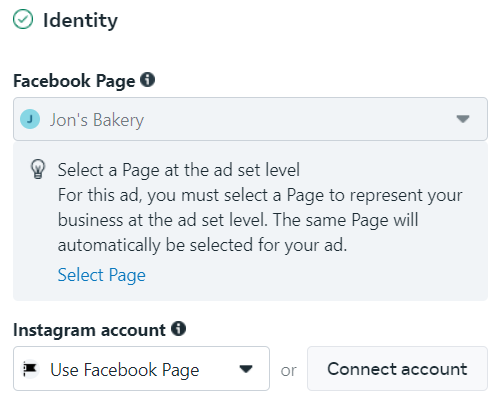
Task: Click the arrow beside Use Facebook Page
Action: [246, 369]
